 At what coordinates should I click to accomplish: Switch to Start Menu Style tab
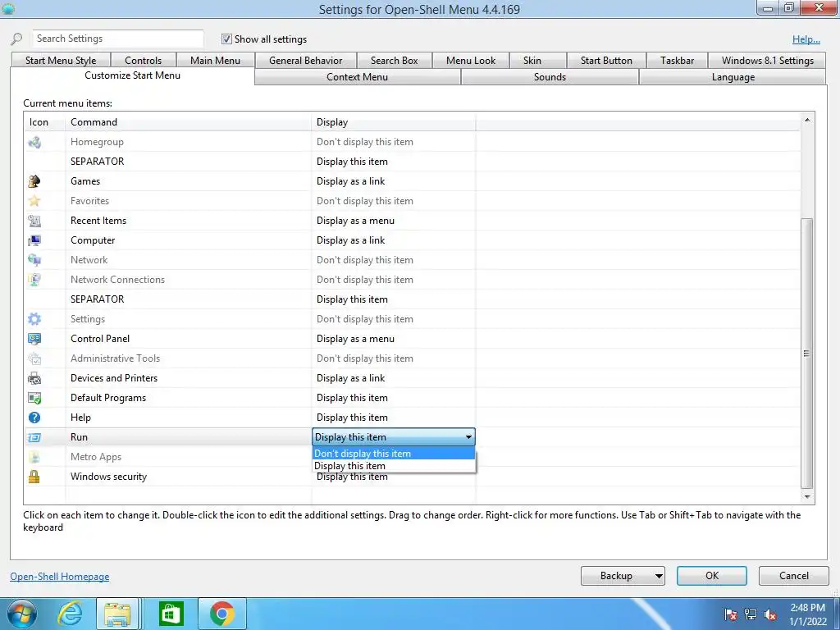tap(61, 61)
